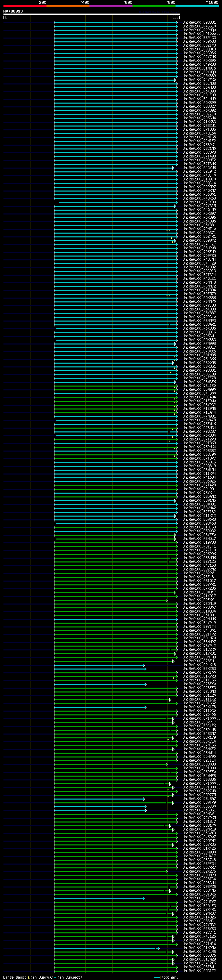Click the short green bar for UniRef100_D0FXV1
This screenshot has width=222, height=980.
click(111, 600)
